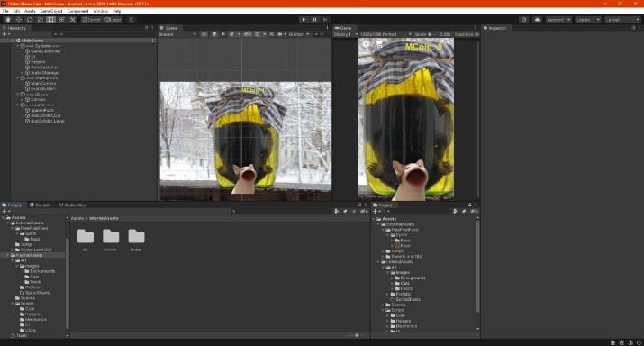644x346 pixels.
Task: Toggle hidden objects visibility counter
Action: (x=248, y=34)
